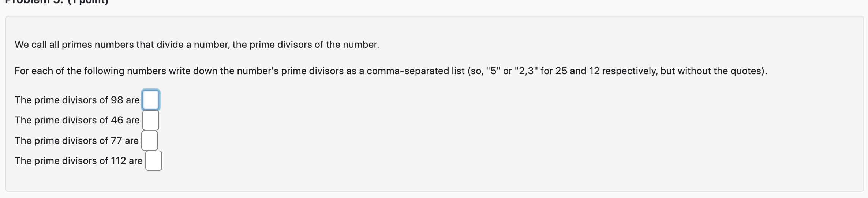Screen dimensions: 868x198
Task: Click the label "The prime divisors of 112 are"
Action: pyautogui.click(x=79, y=161)
